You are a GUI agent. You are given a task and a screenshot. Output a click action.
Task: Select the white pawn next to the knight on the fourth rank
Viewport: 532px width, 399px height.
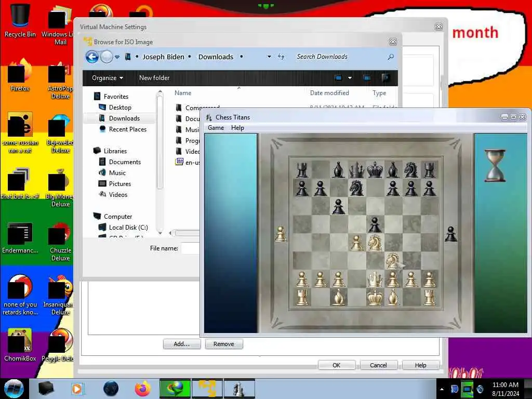pos(356,243)
